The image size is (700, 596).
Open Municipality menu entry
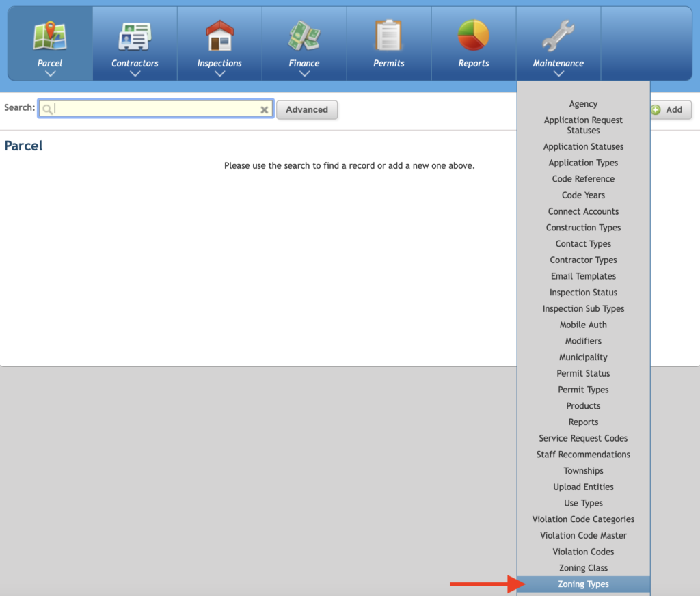(x=583, y=357)
